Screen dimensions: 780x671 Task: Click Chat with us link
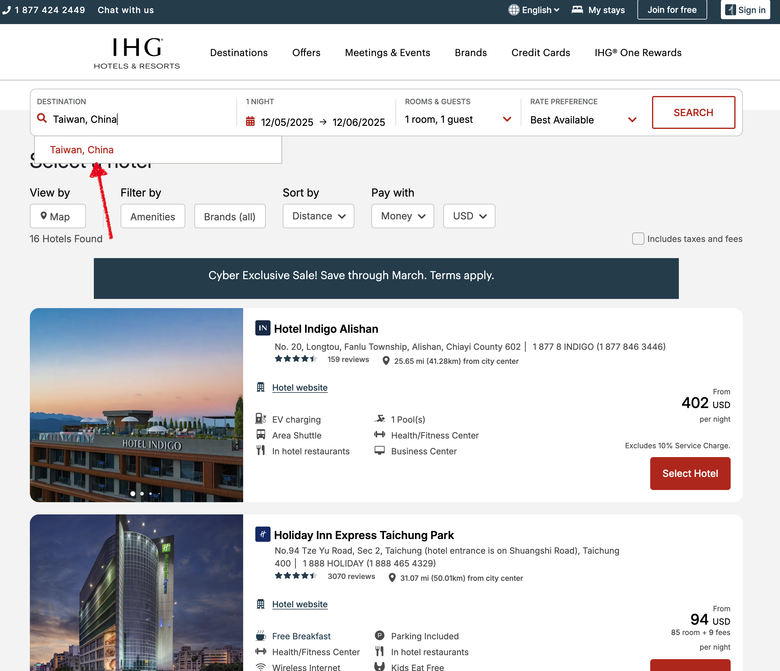[126, 10]
